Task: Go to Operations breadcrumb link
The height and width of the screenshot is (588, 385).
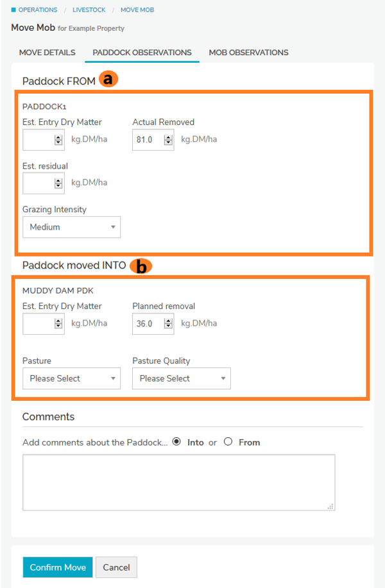Action: pos(38,10)
